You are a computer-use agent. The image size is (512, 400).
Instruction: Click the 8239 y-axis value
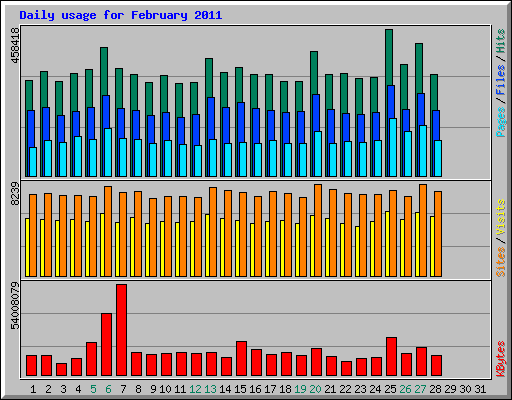point(15,194)
